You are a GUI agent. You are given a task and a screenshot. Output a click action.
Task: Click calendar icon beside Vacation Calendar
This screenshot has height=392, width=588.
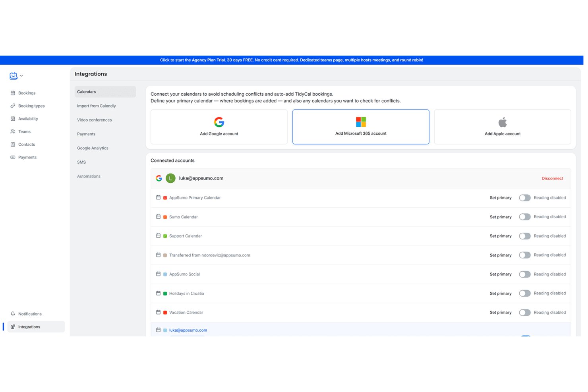click(158, 312)
